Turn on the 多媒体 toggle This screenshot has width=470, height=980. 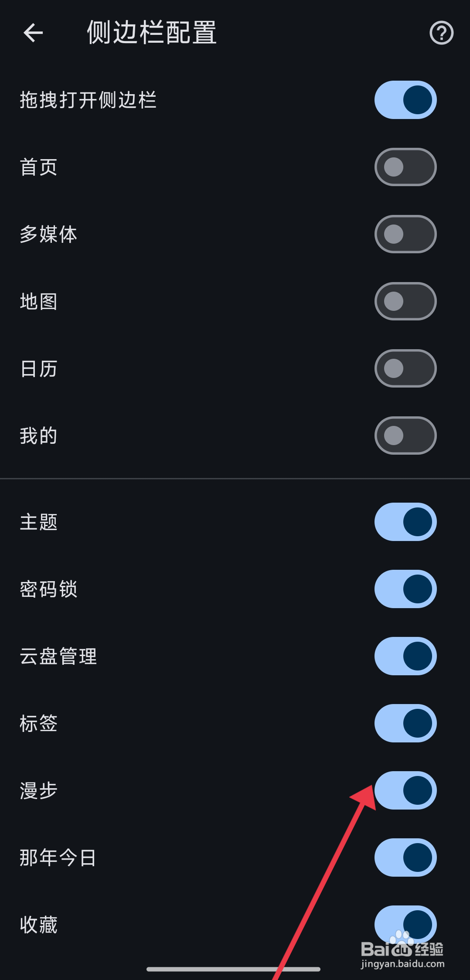[405, 234]
